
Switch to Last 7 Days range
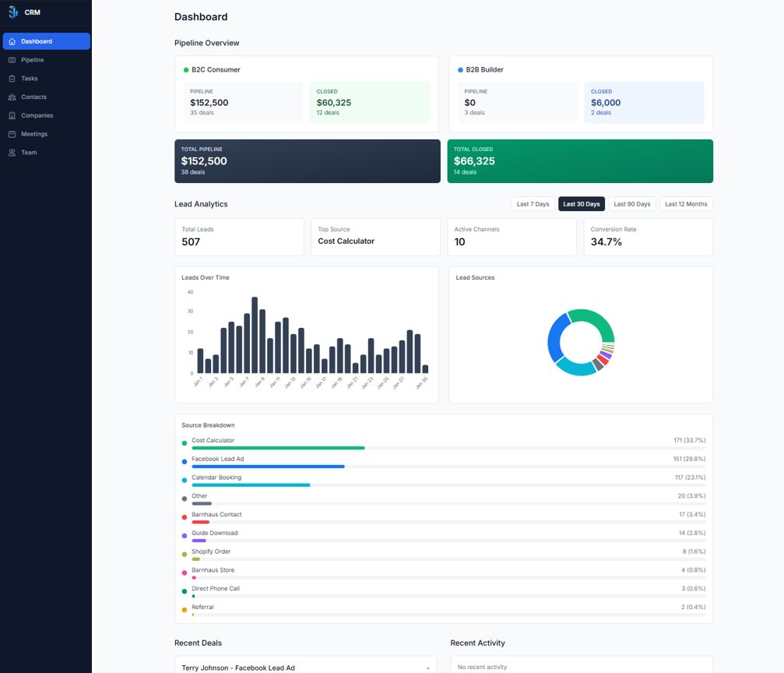[533, 204]
